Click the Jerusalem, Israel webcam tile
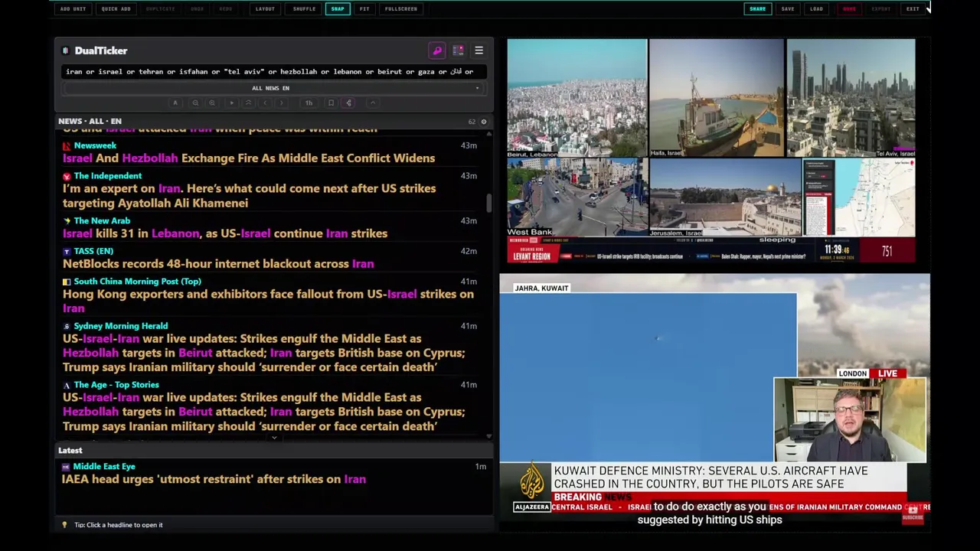 pos(725,197)
